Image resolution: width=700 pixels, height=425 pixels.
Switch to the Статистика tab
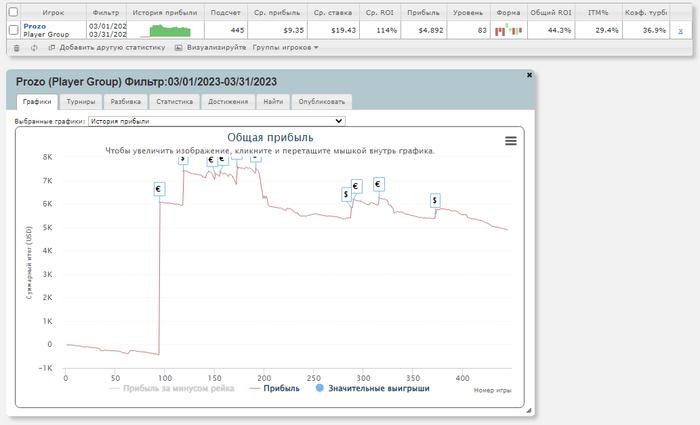tap(175, 102)
